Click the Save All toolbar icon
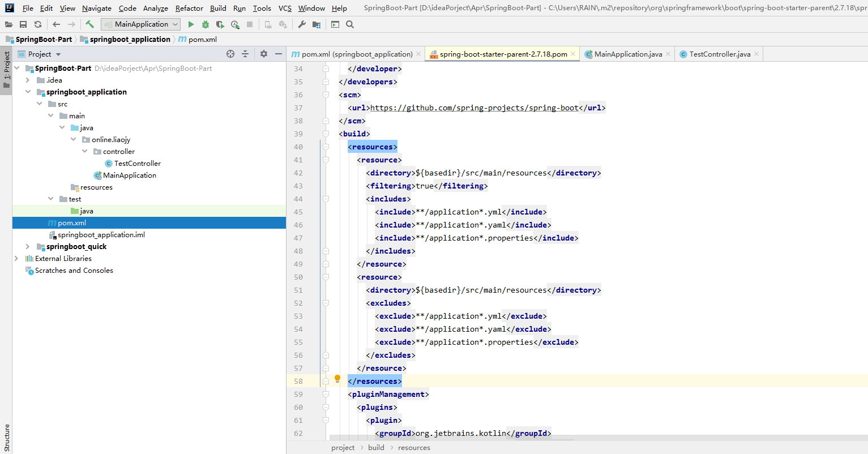Screen dimensions: 868x454 pos(23,24)
